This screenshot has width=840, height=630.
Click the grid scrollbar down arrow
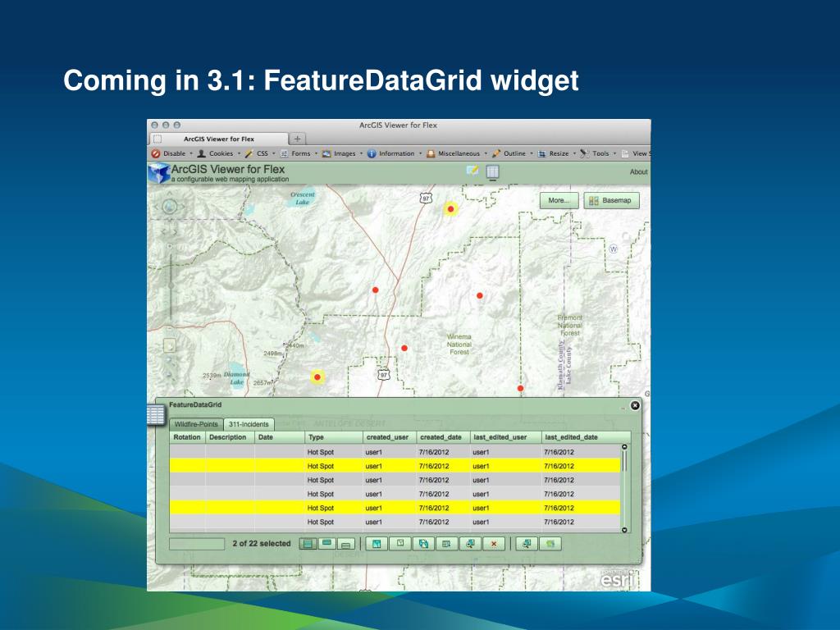click(624, 530)
